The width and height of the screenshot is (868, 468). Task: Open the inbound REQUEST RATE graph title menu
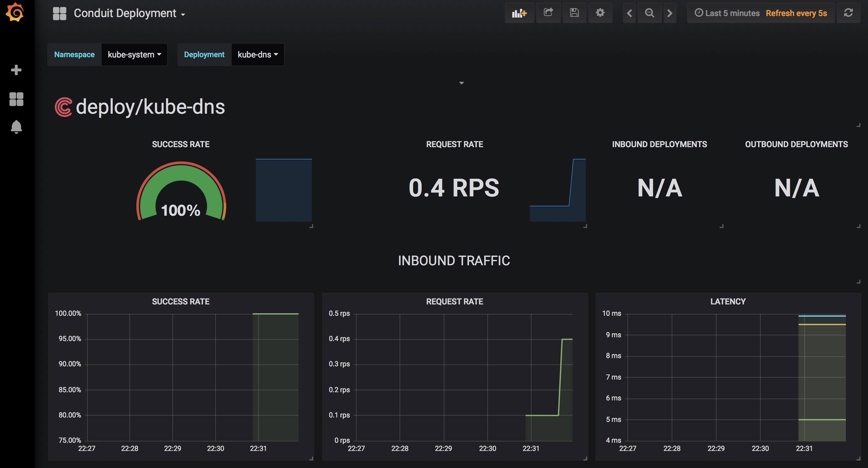pyautogui.click(x=455, y=302)
